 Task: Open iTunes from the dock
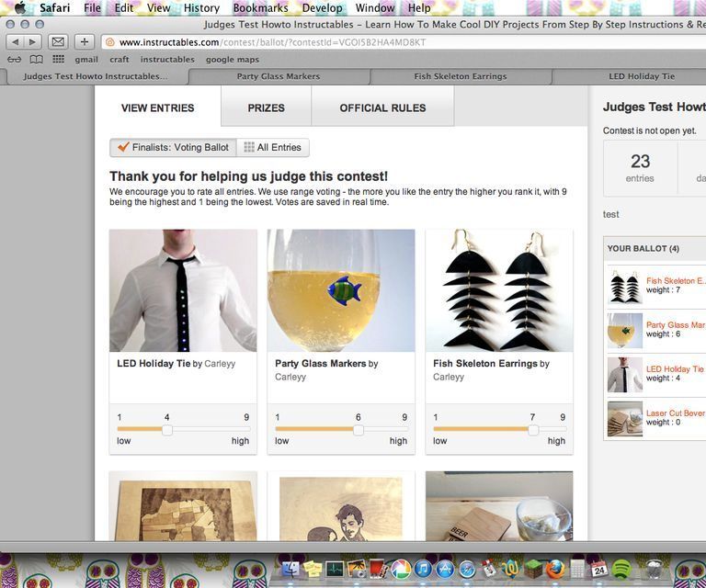tap(423, 570)
